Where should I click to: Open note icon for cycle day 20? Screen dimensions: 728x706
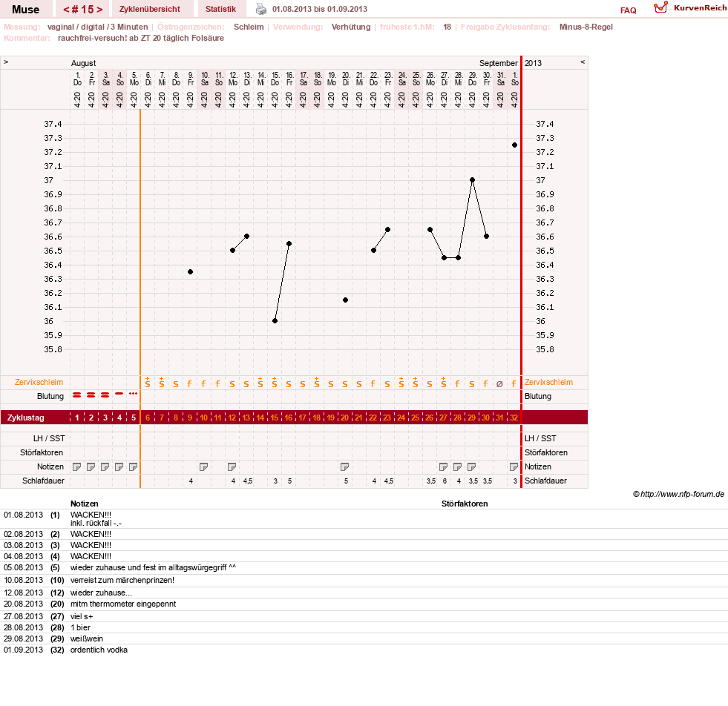tap(344, 466)
